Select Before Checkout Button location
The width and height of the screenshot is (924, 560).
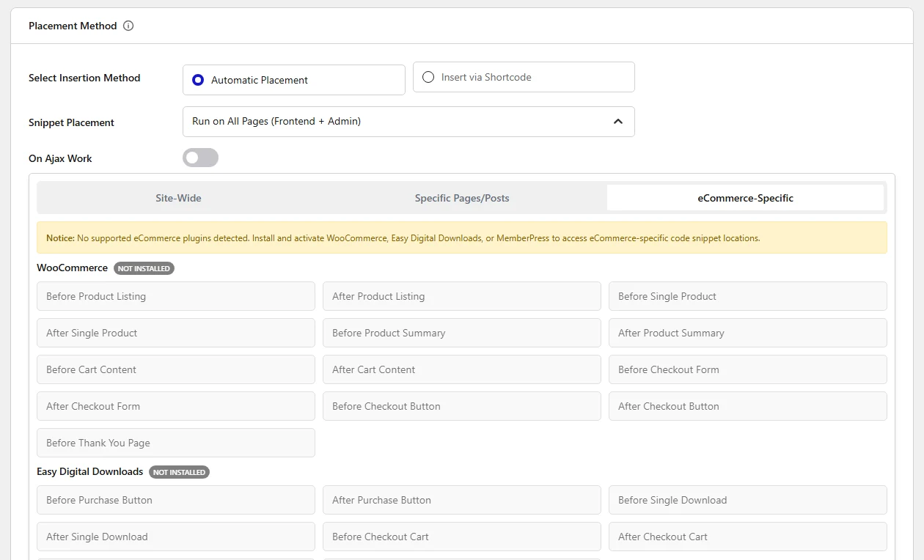click(462, 406)
